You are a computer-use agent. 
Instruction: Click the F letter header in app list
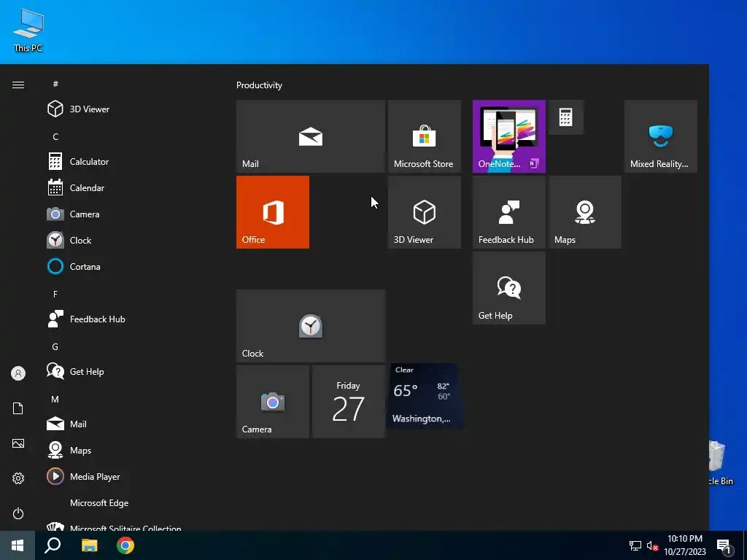tap(55, 295)
